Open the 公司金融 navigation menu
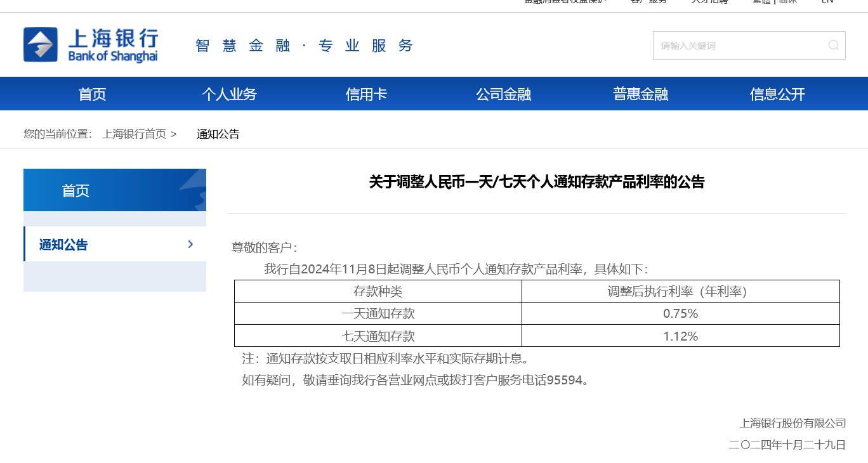868x463 pixels. [x=504, y=95]
